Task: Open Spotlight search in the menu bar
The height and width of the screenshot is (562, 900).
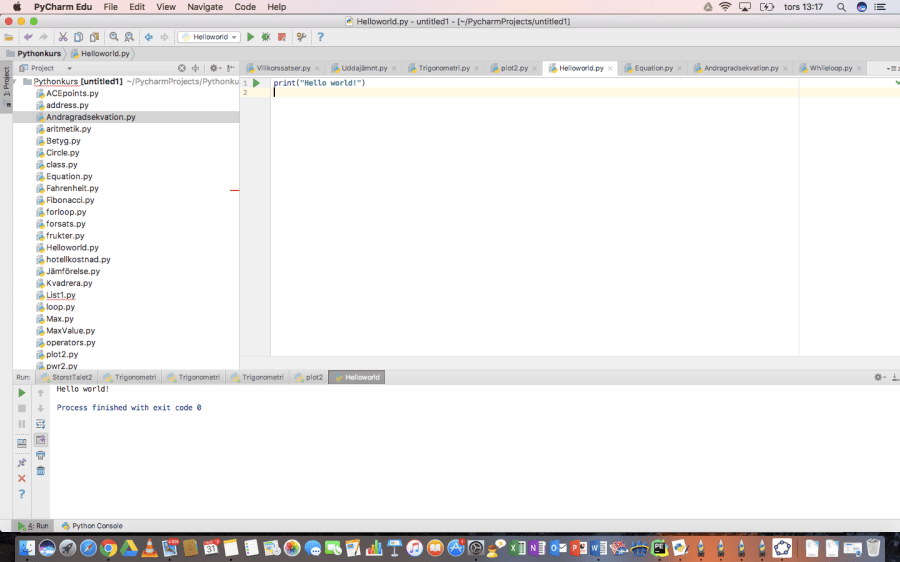Action: pyautogui.click(x=839, y=7)
